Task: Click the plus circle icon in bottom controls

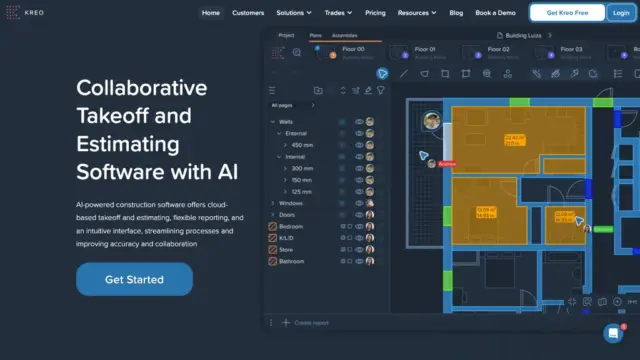Action: coord(617,302)
